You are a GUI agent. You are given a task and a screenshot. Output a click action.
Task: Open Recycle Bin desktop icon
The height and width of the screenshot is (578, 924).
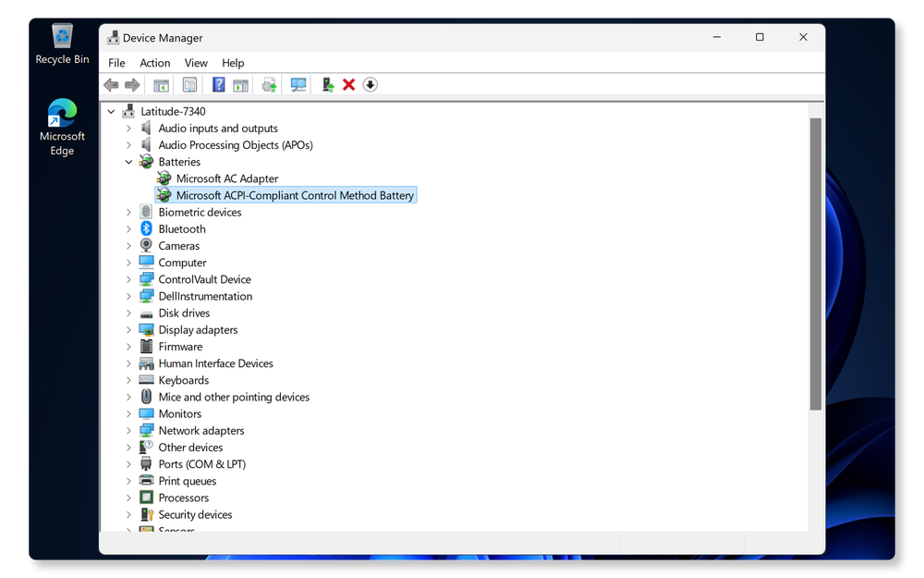[62, 44]
